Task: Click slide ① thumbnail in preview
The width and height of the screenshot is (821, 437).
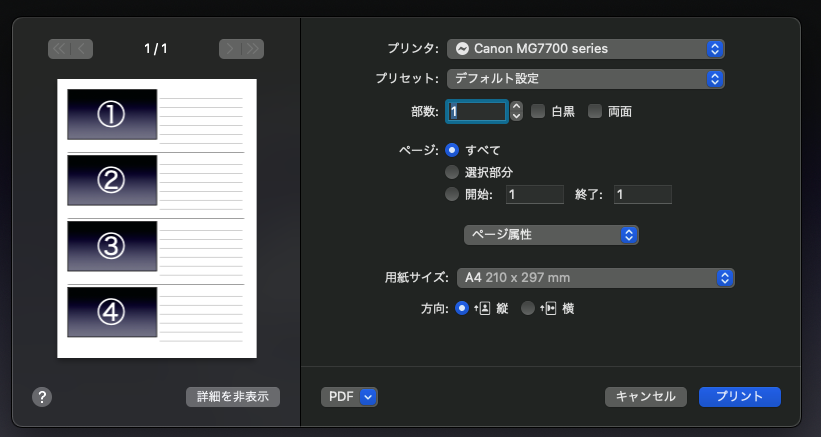Action: click(112, 114)
